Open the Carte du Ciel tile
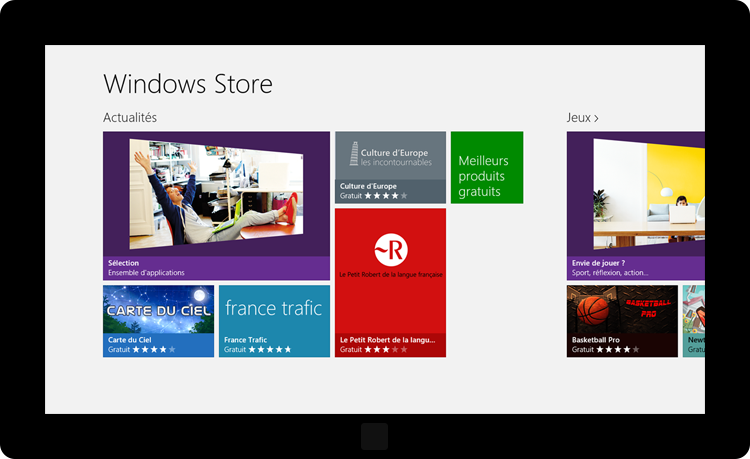This screenshot has width=750, height=459. 158,321
